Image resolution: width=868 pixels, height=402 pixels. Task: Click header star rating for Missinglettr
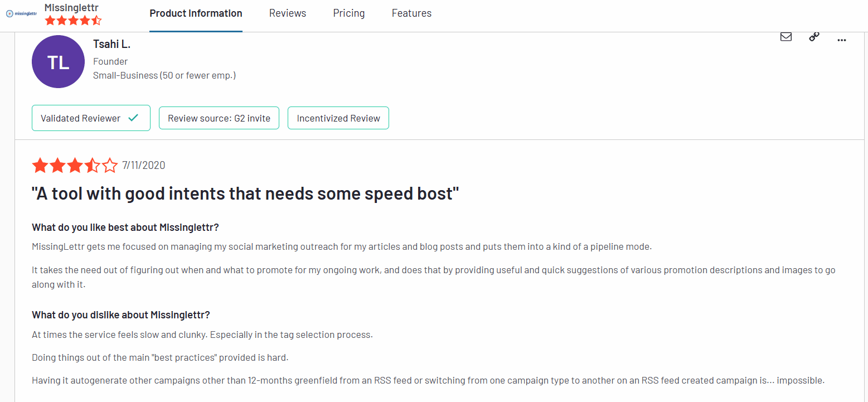click(73, 21)
